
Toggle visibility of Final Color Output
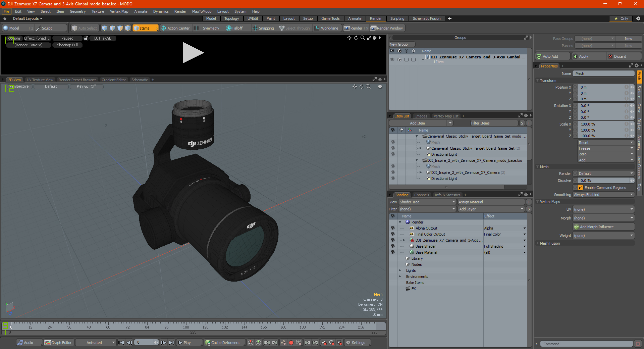pos(392,234)
